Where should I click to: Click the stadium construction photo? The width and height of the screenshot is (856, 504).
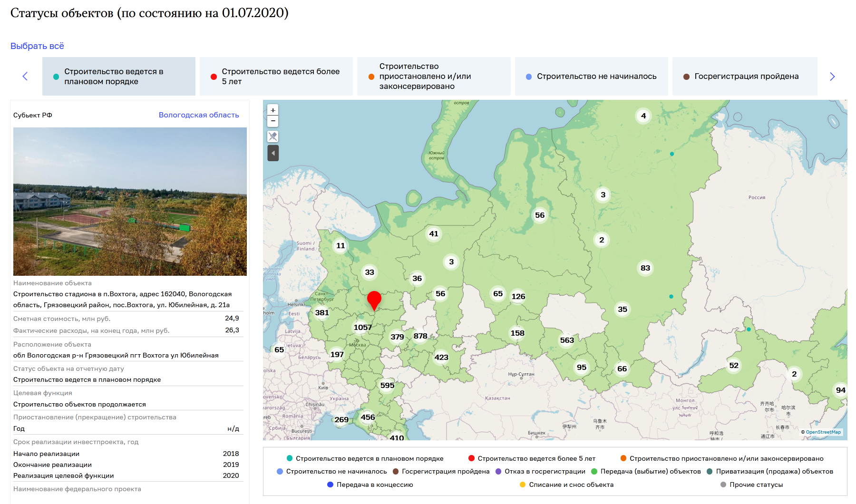pos(130,202)
